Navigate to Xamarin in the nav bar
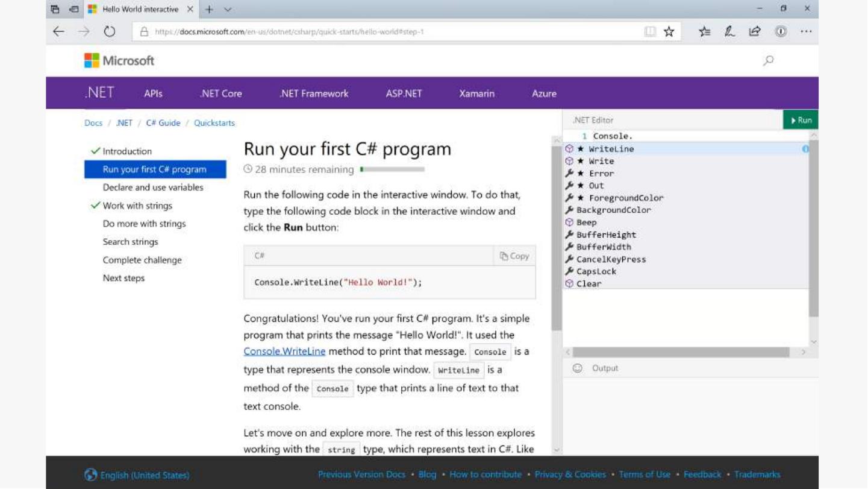The image size is (868, 489). [x=476, y=93]
